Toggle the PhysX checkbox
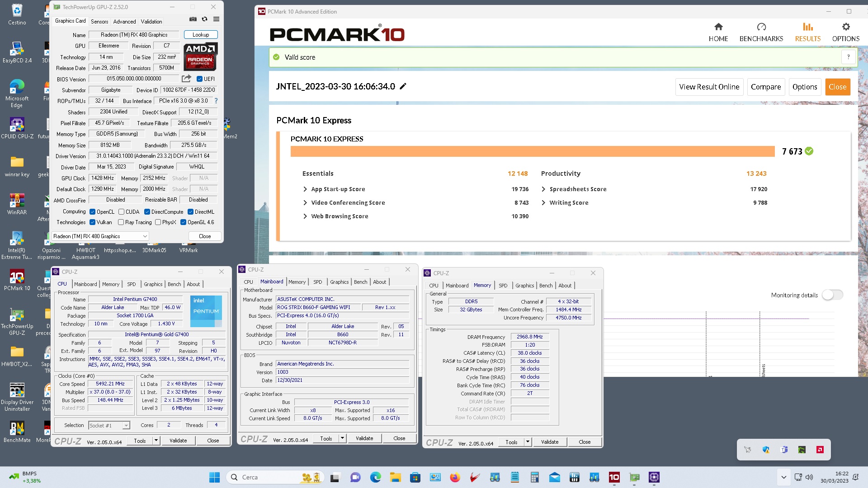The width and height of the screenshot is (868, 488). pyautogui.click(x=158, y=222)
